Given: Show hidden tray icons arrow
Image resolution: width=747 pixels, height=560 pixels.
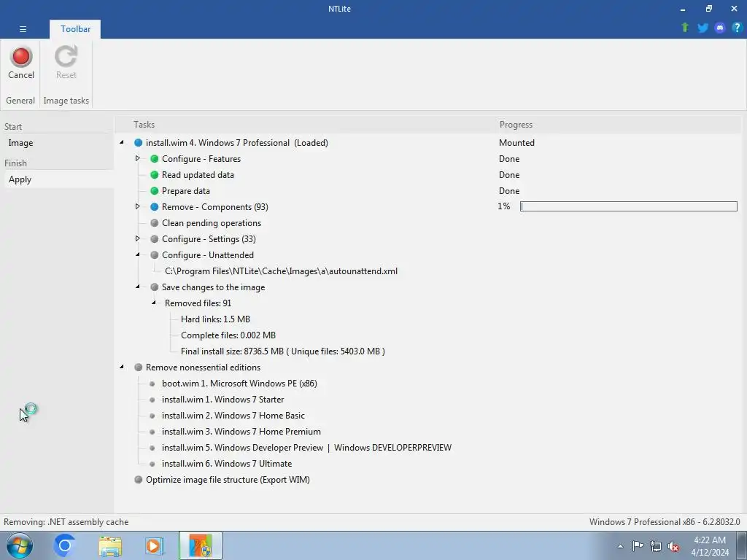Looking at the screenshot, I should (x=620, y=546).
